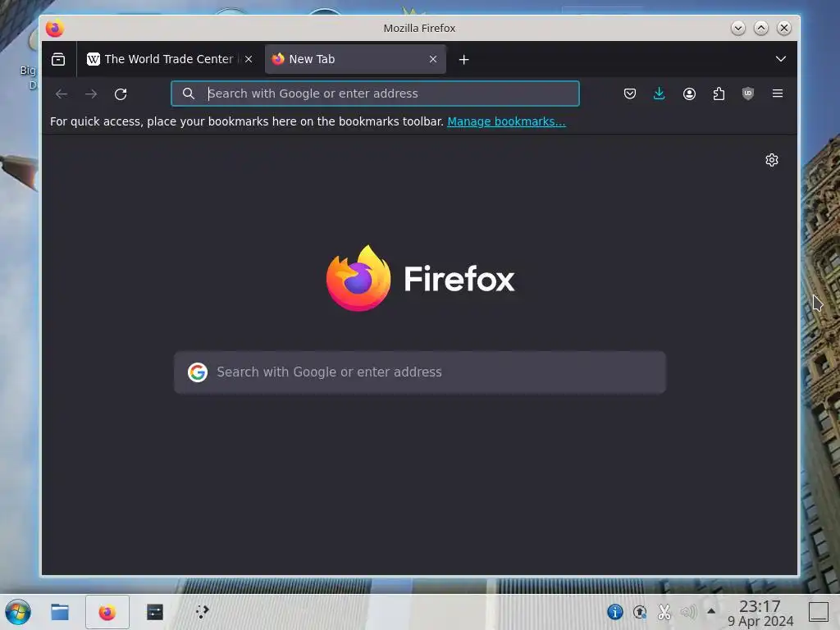Launch file manager from taskbar
The image size is (840, 630).
(x=59, y=612)
